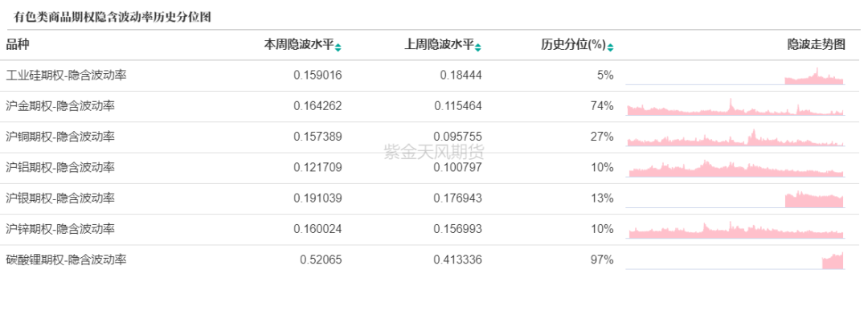Click the 5% percentile cell
868x315 pixels.
tap(605, 76)
